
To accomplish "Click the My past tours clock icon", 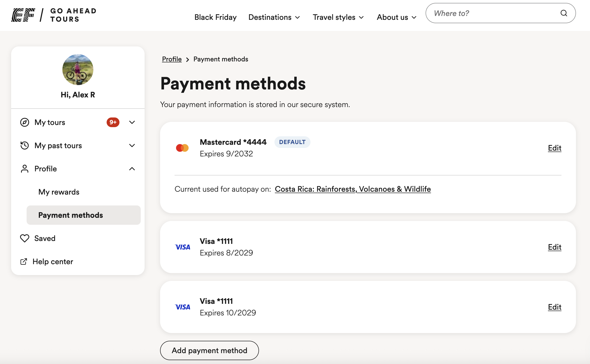I will tap(24, 145).
